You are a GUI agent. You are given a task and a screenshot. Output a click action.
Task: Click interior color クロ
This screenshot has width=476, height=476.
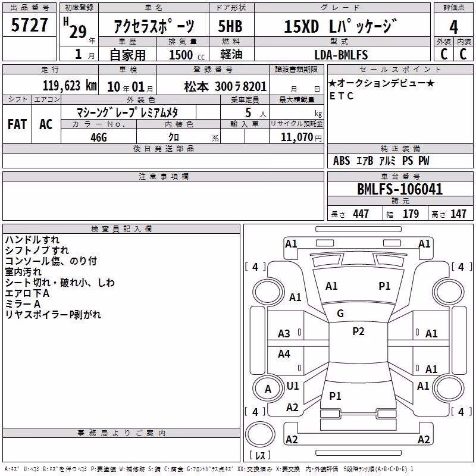(173, 137)
